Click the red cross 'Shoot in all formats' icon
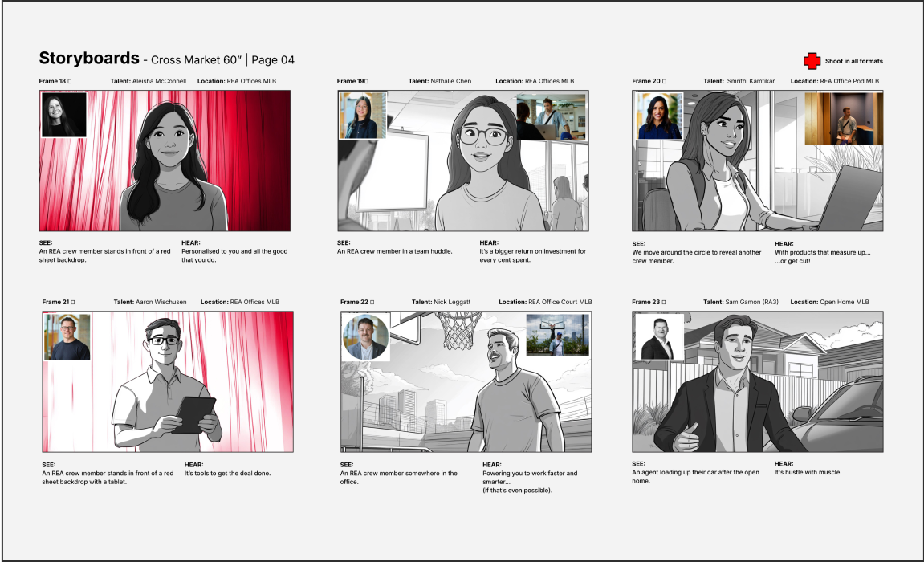924x562 pixels. tap(810, 59)
